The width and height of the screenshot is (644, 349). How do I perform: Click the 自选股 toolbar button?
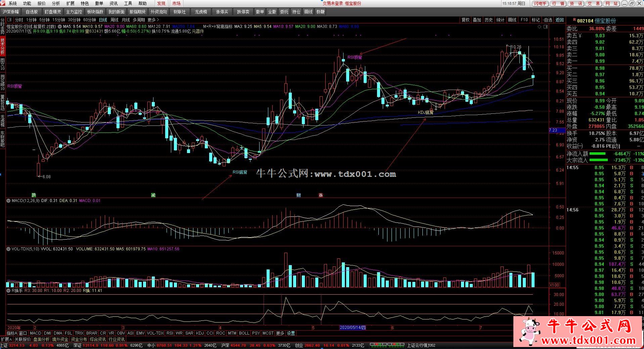click(x=32, y=12)
